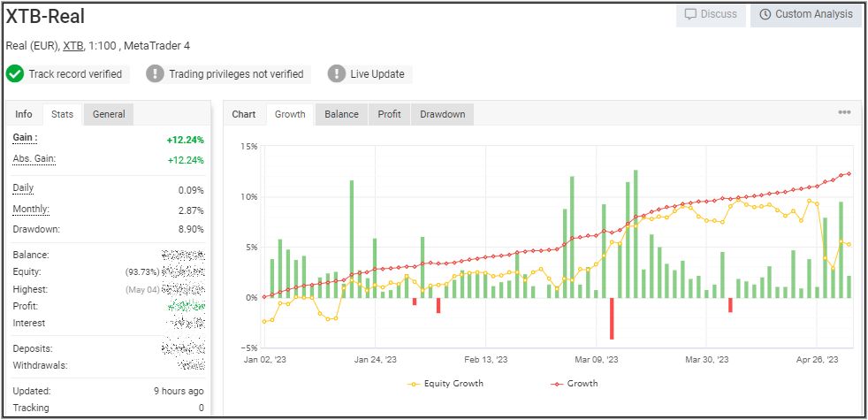Viewport: 868px width, 420px height.
Task: Click the Discuss speech bubble icon
Action: [x=689, y=14]
